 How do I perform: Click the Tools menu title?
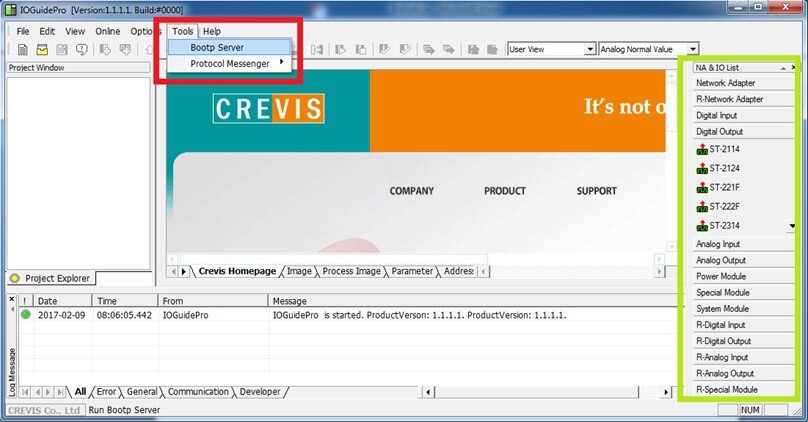pos(182,31)
